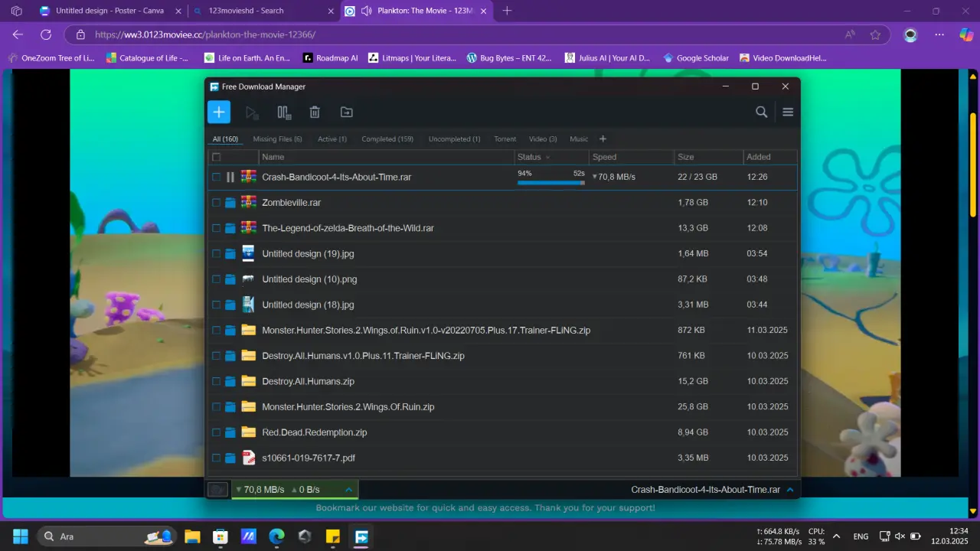Click the Crash-Bandicoot download progress bar
The image size is (980, 551).
(x=551, y=182)
